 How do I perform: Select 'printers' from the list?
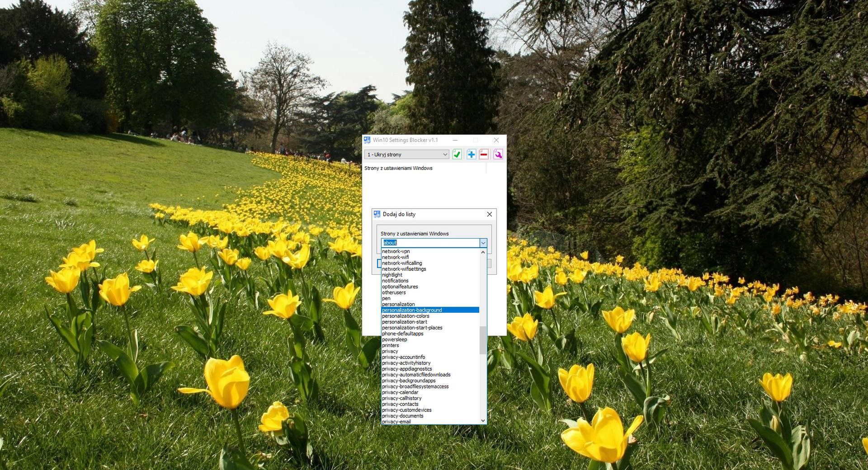pyautogui.click(x=430, y=345)
